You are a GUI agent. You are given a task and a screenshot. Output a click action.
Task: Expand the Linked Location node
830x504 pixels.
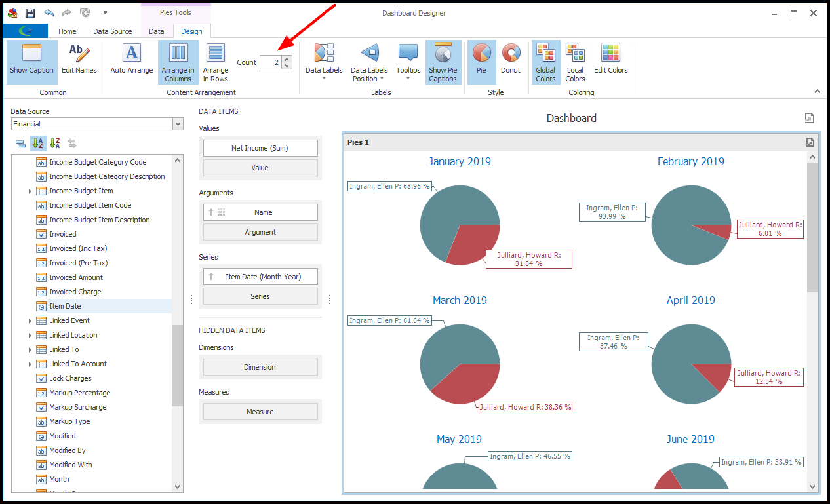(30, 335)
